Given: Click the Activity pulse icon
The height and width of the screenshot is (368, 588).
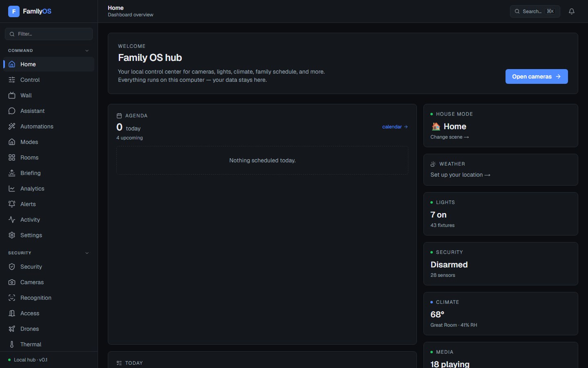Looking at the screenshot, I should coord(12,220).
